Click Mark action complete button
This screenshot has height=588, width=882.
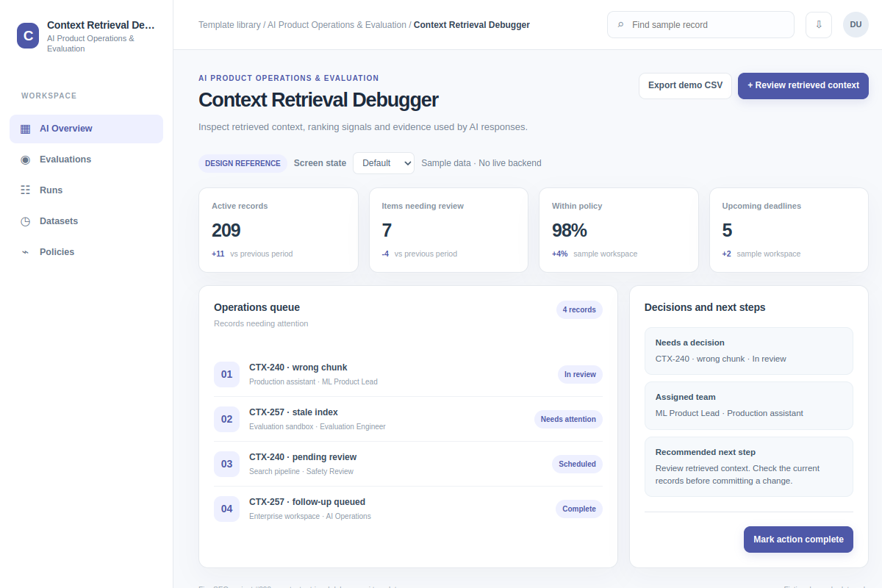point(798,539)
